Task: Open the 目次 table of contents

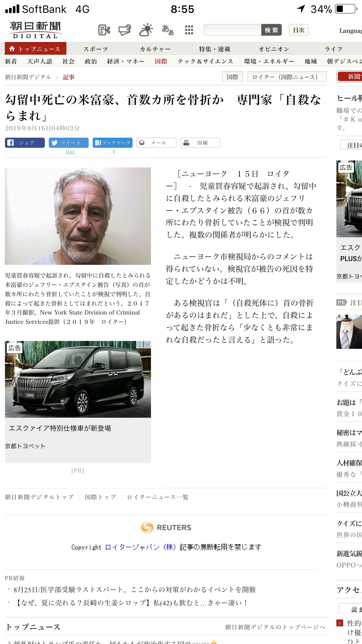Action: (299, 30)
